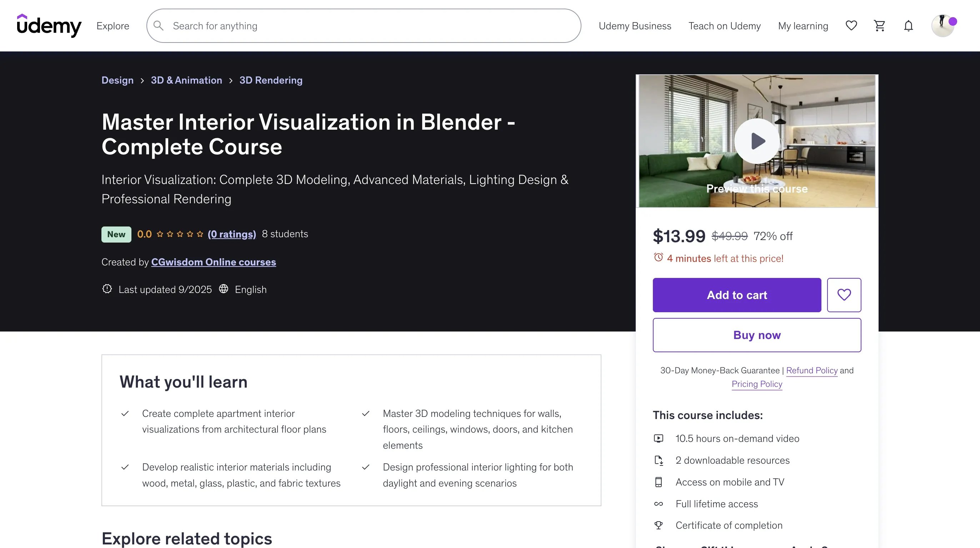The height and width of the screenshot is (548, 980).
Task: Open the (0 ratings) link
Action: pyautogui.click(x=232, y=234)
